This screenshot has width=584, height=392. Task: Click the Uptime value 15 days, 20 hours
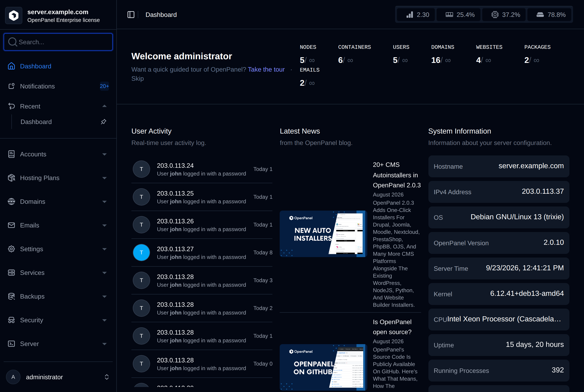click(534, 345)
